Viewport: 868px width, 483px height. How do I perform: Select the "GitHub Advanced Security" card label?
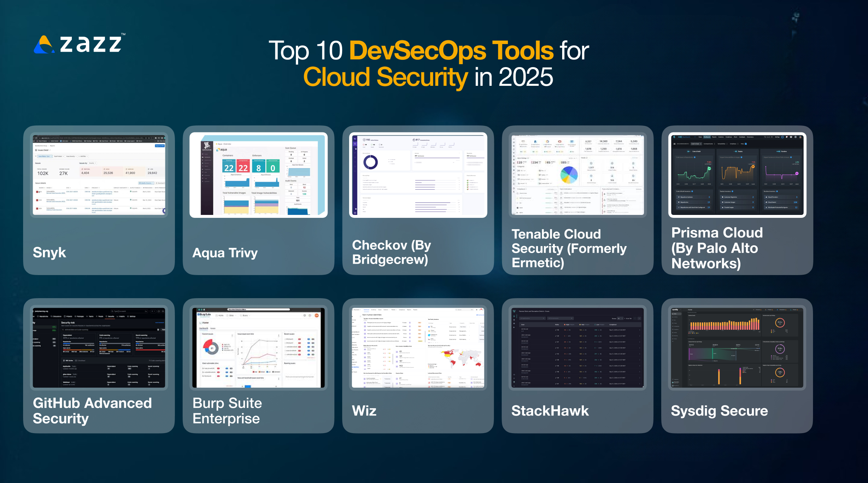[92, 411]
